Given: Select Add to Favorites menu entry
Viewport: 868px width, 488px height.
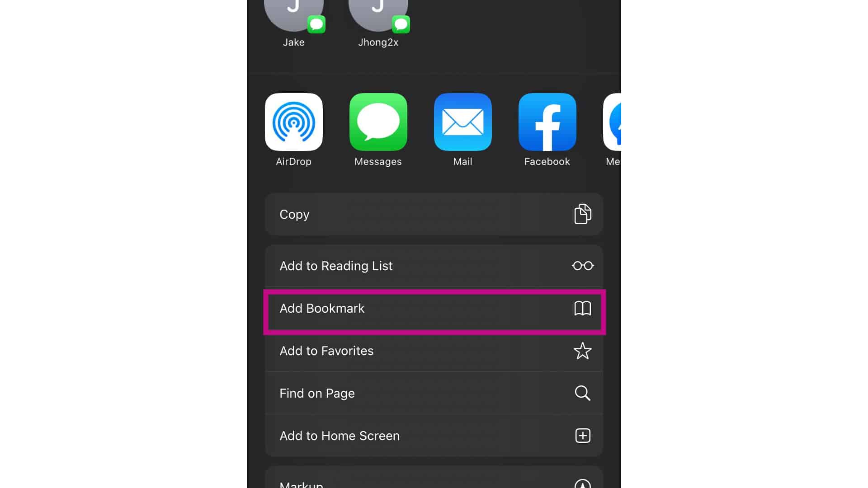Looking at the screenshot, I should click(434, 350).
